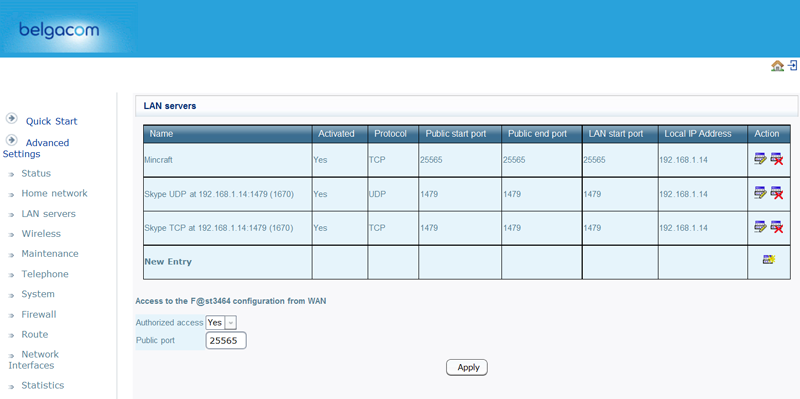Image resolution: width=800 pixels, height=399 pixels.
Task: Open the Quick Start menu
Action: coord(52,121)
